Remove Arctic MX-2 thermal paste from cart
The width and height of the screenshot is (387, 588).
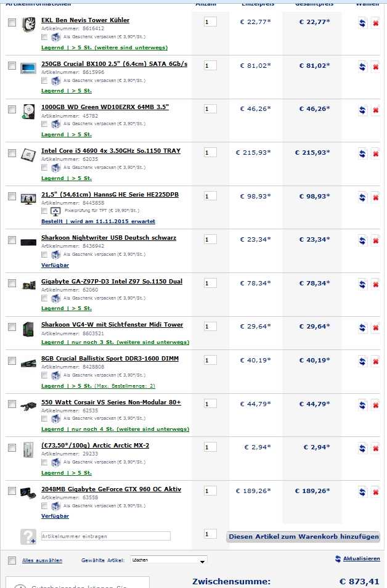coord(375,449)
